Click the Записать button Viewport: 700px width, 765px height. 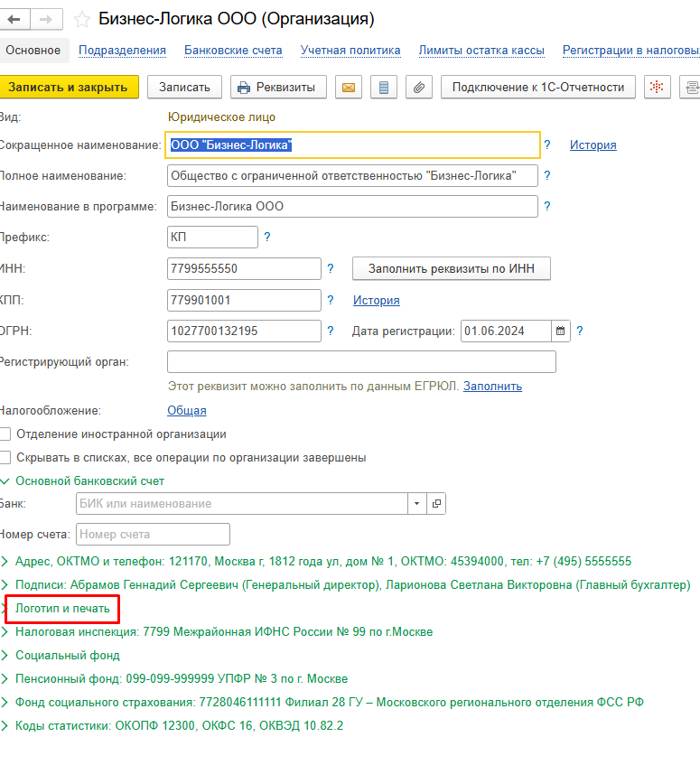tap(184, 88)
